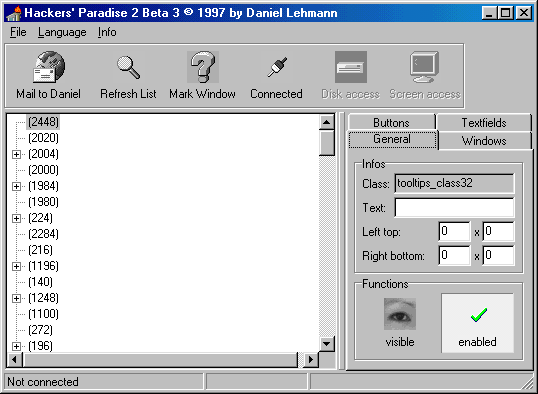The height and width of the screenshot is (394, 538).
Task: Select the (1980) tree entry
Action: (x=43, y=202)
